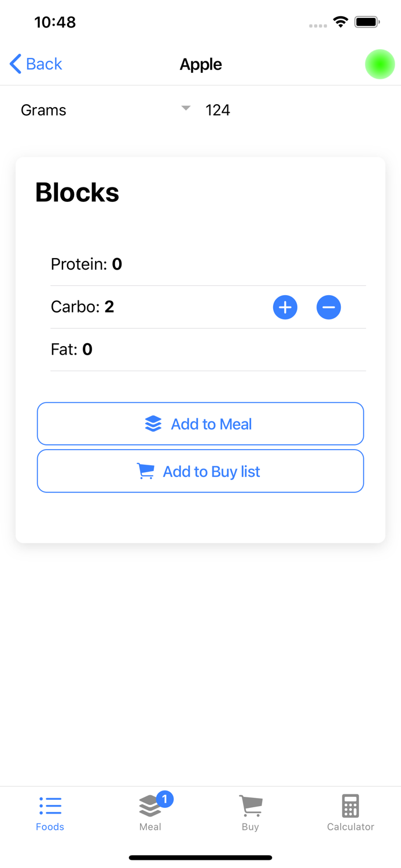
Task: Select the Foods list icon
Action: (50, 805)
